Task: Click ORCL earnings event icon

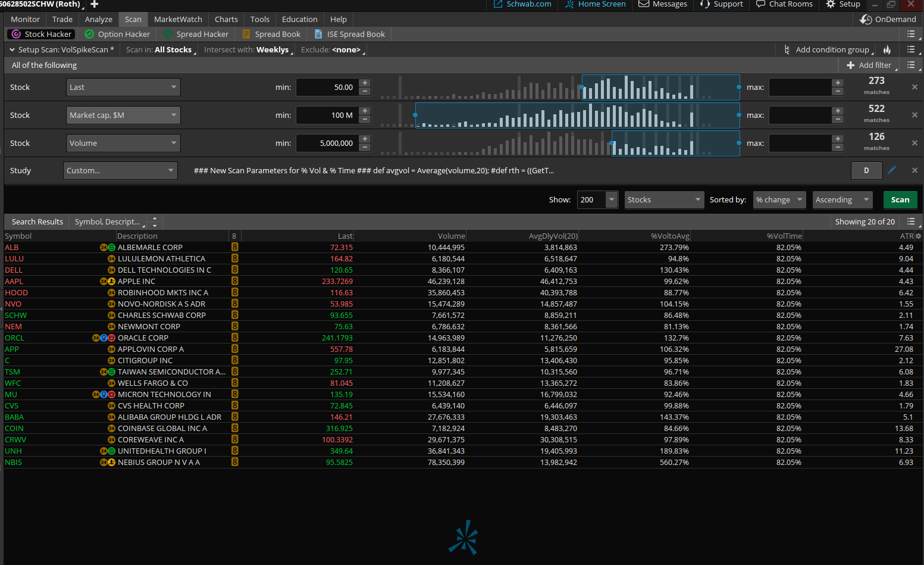Action: [x=112, y=338]
